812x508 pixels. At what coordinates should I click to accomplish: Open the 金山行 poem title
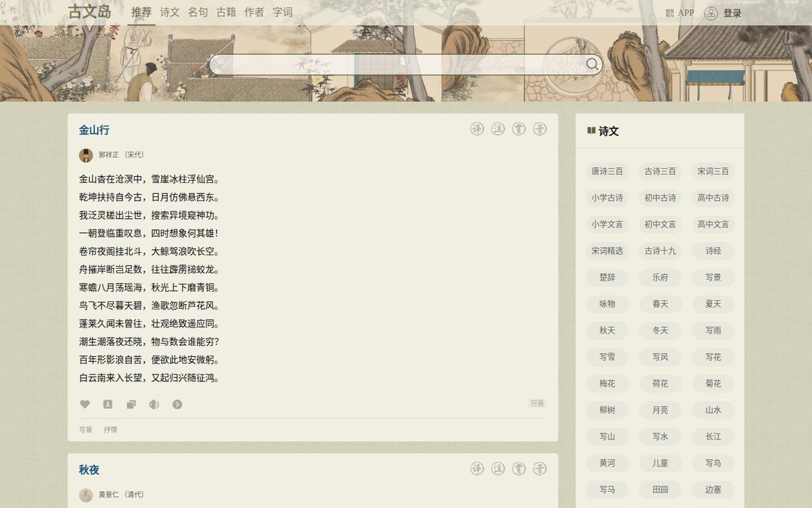tap(94, 130)
